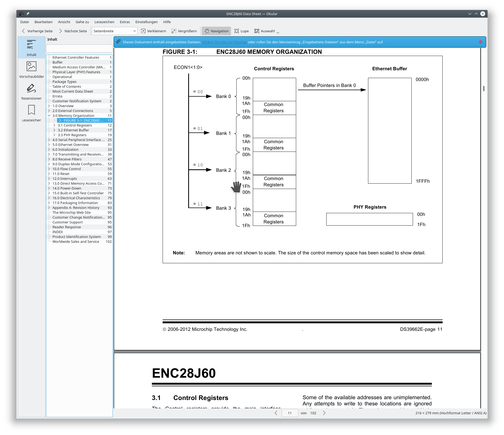Click the total page count 102 button

313,413
